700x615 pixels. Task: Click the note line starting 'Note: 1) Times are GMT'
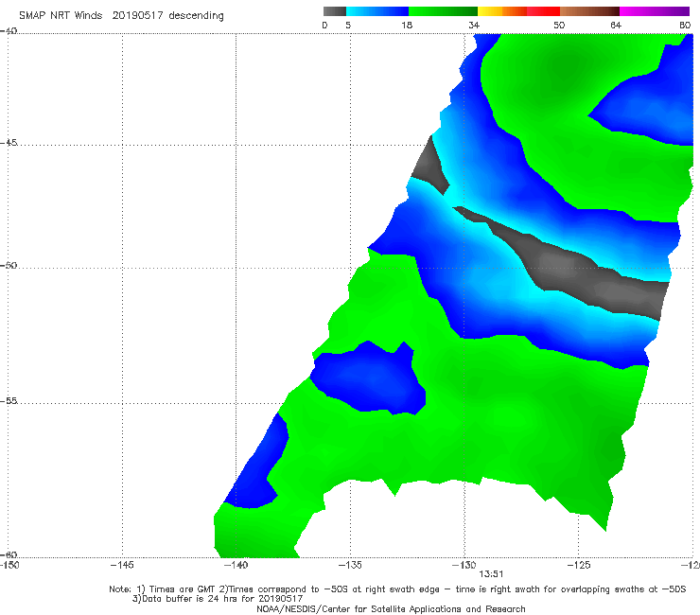397,589
